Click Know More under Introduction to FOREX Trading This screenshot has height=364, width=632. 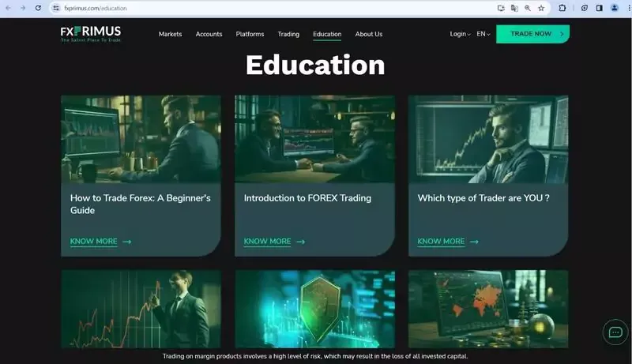click(x=267, y=241)
